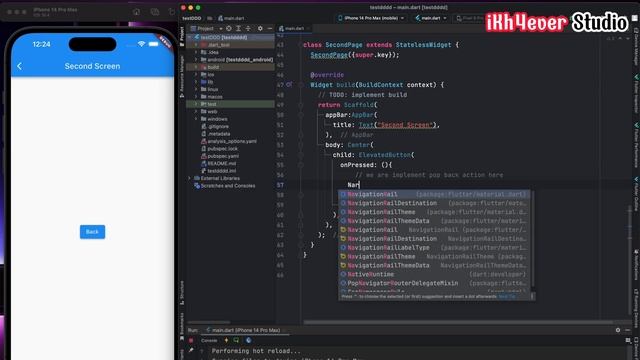Open the main.dart run configuration dropdown
The height and width of the screenshot is (360, 640).
431,18
